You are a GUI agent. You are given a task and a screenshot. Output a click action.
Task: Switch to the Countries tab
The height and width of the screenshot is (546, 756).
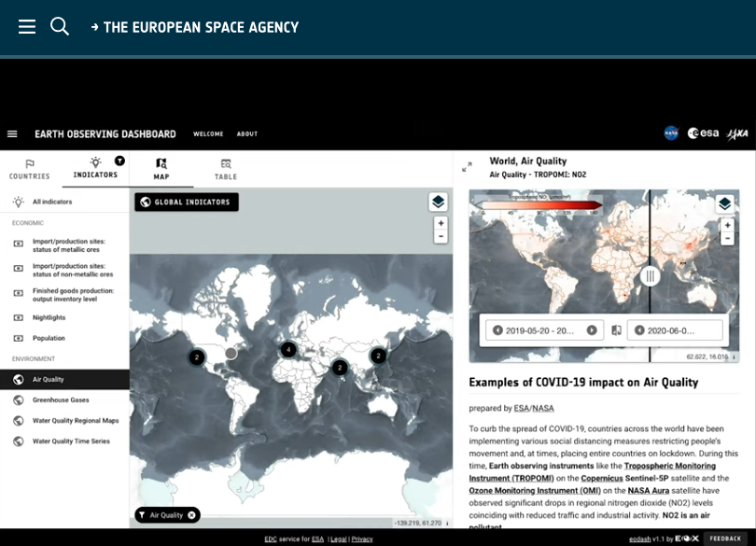click(30, 169)
